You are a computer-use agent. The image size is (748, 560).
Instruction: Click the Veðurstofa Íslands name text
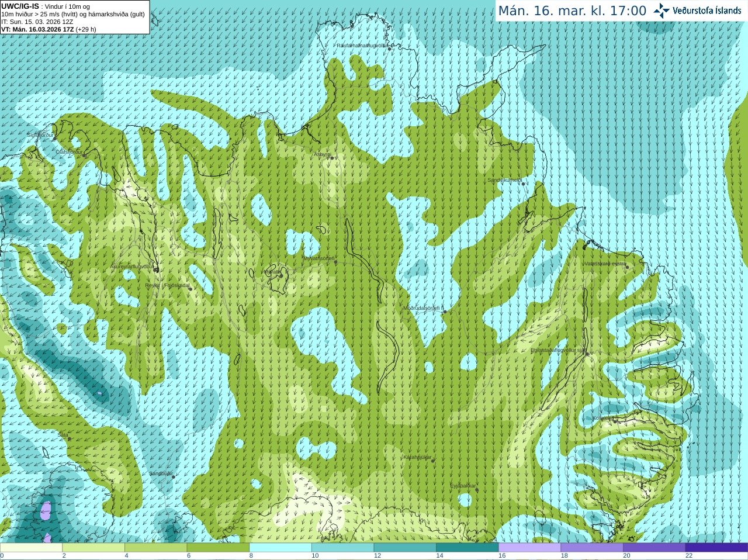click(707, 11)
